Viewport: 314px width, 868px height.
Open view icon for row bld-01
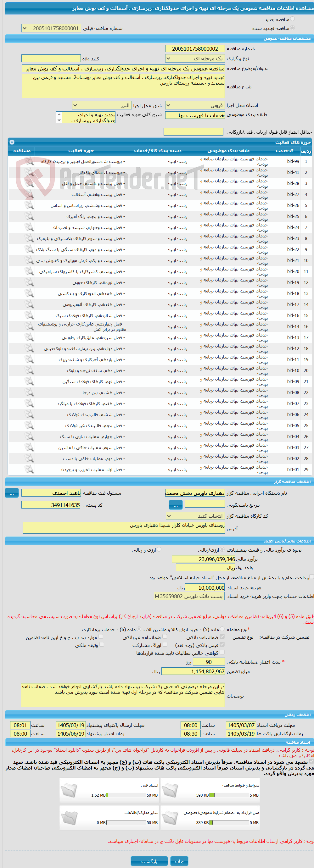29,469
